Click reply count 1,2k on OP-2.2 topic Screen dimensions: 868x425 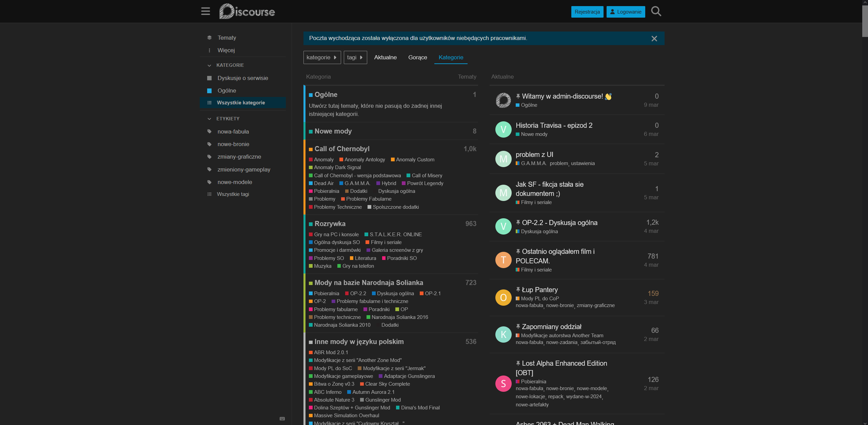[x=652, y=222]
